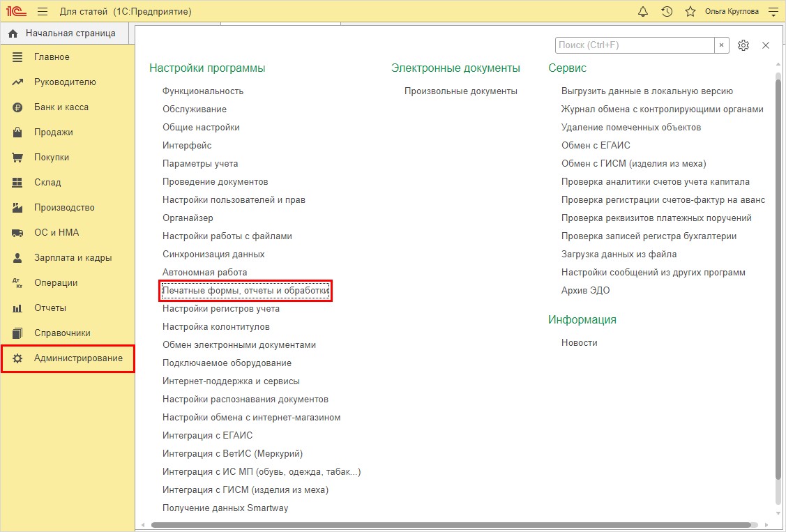786x532 pixels.
Task: Click in the Поиск (Ctrl+F) search field
Action: 634,45
